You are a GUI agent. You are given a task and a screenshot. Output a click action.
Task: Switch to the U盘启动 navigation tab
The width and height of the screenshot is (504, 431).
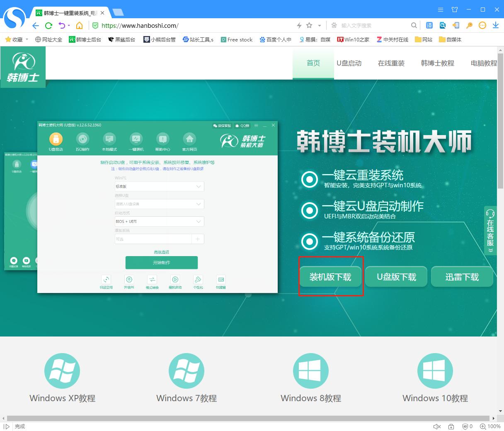(x=349, y=63)
